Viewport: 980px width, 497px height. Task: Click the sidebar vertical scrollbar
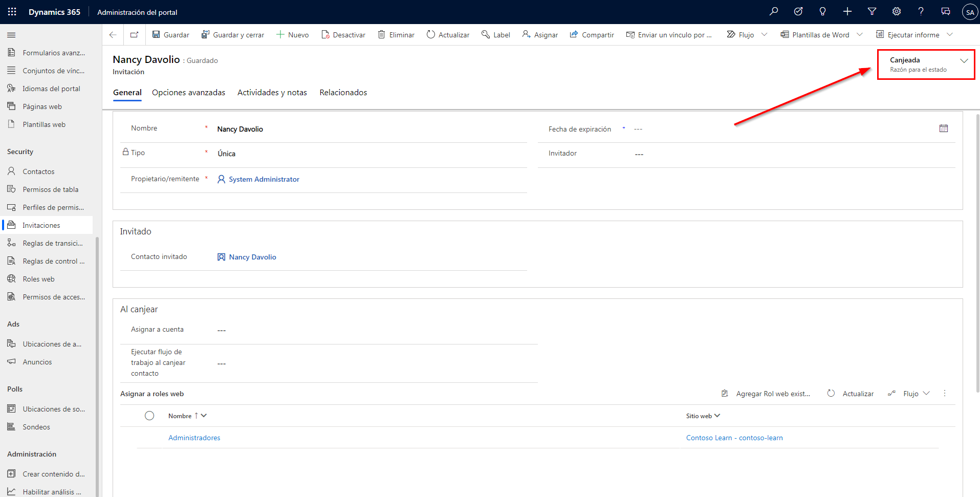[97, 366]
